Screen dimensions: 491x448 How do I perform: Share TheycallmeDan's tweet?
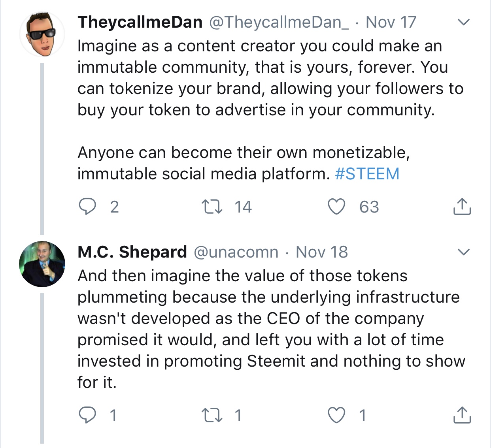pyautogui.click(x=462, y=206)
